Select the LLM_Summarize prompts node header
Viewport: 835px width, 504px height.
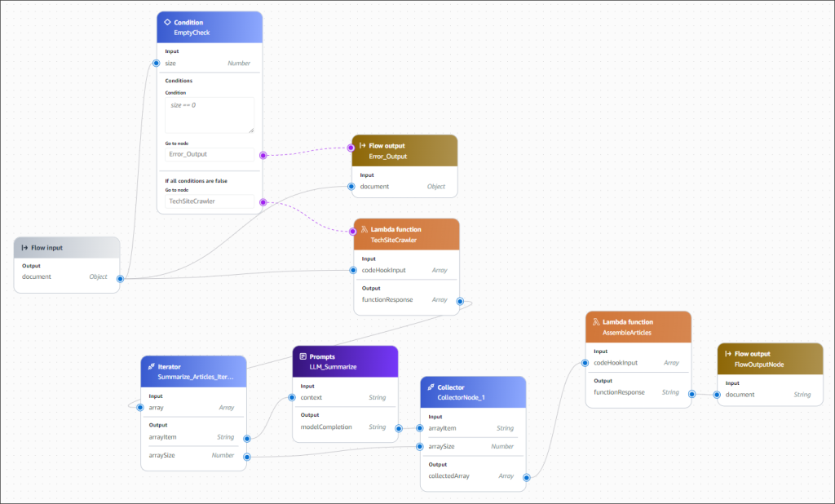tap(345, 361)
